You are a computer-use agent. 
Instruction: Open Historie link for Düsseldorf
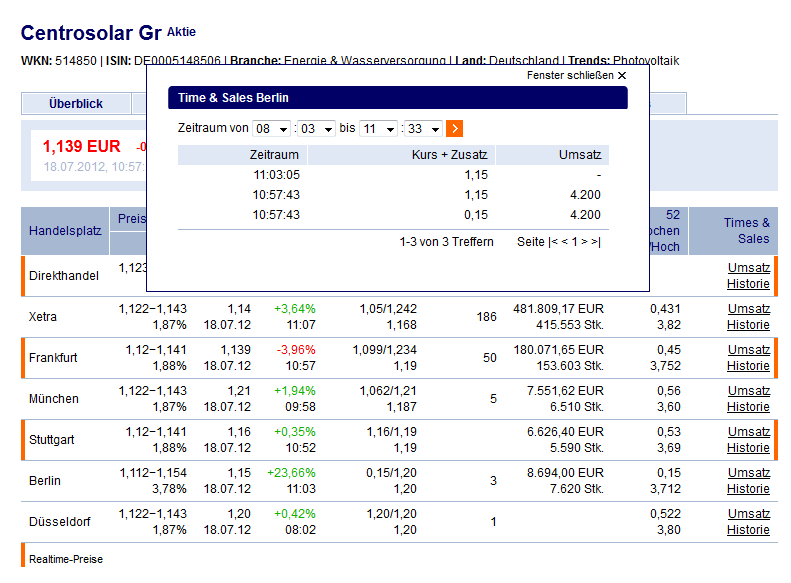pos(748,530)
